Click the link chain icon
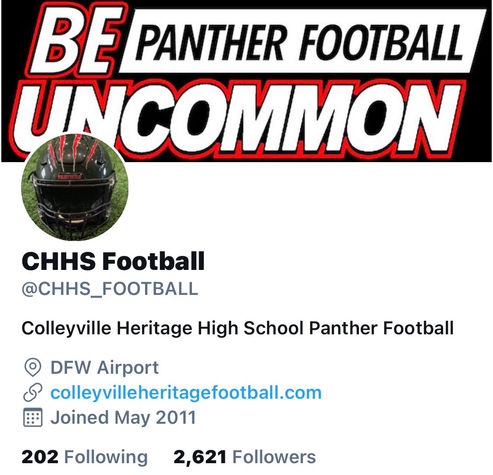 click(33, 392)
